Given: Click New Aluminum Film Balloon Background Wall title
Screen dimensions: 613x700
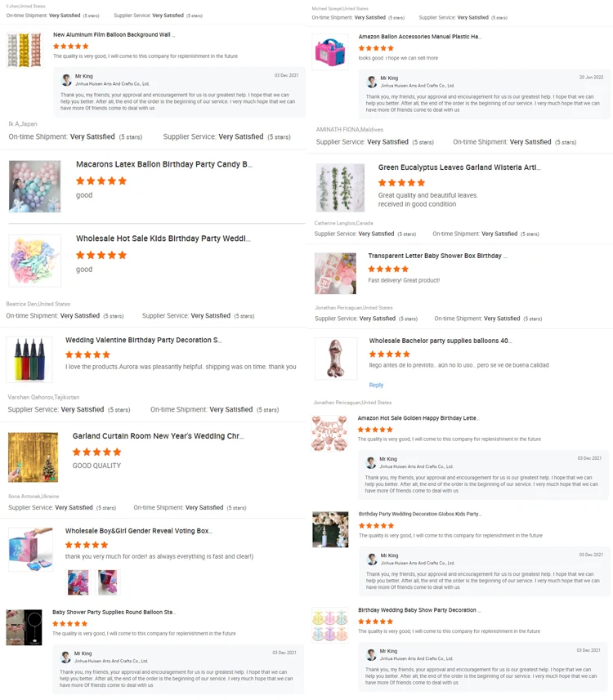Looking at the screenshot, I should pyautogui.click(x=114, y=35).
